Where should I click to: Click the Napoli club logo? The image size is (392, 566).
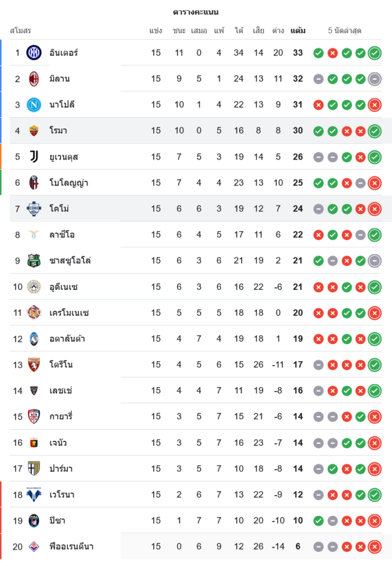pyautogui.click(x=34, y=105)
